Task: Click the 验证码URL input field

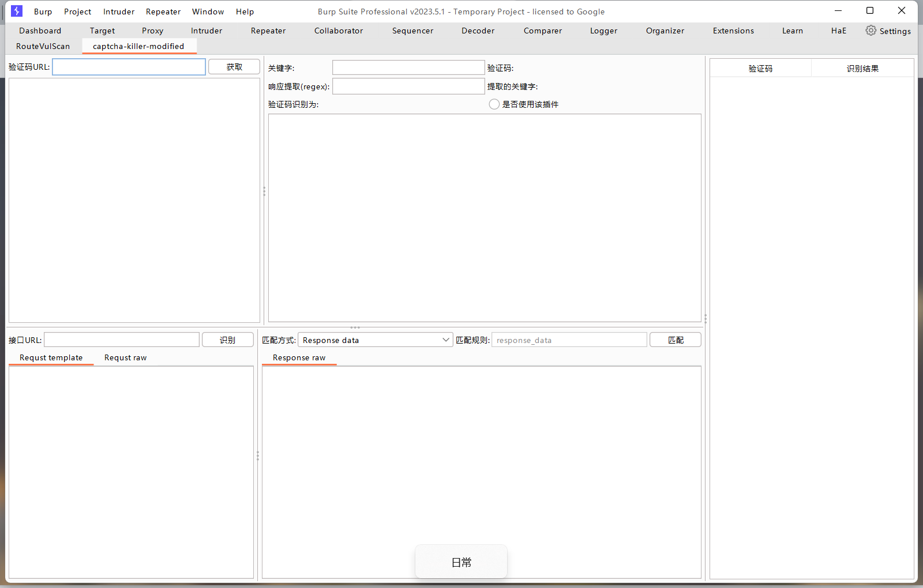Action: [129, 67]
